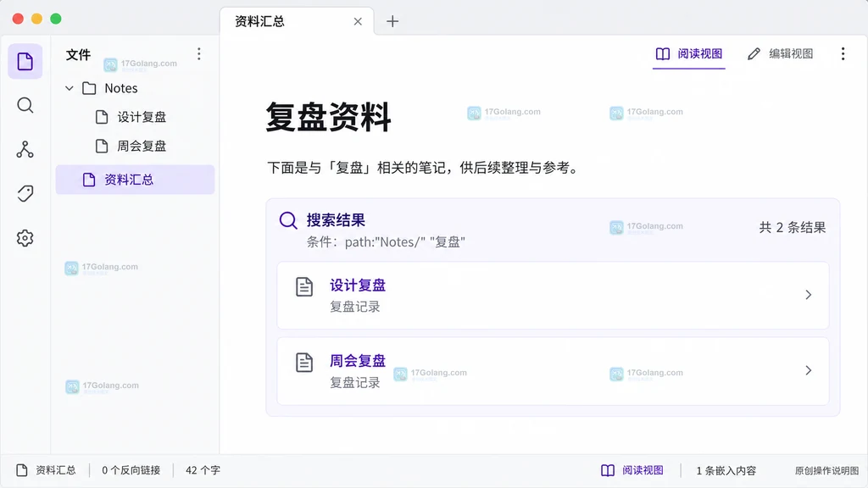Click the book icon in status bar
The width and height of the screenshot is (868, 488).
click(608, 470)
